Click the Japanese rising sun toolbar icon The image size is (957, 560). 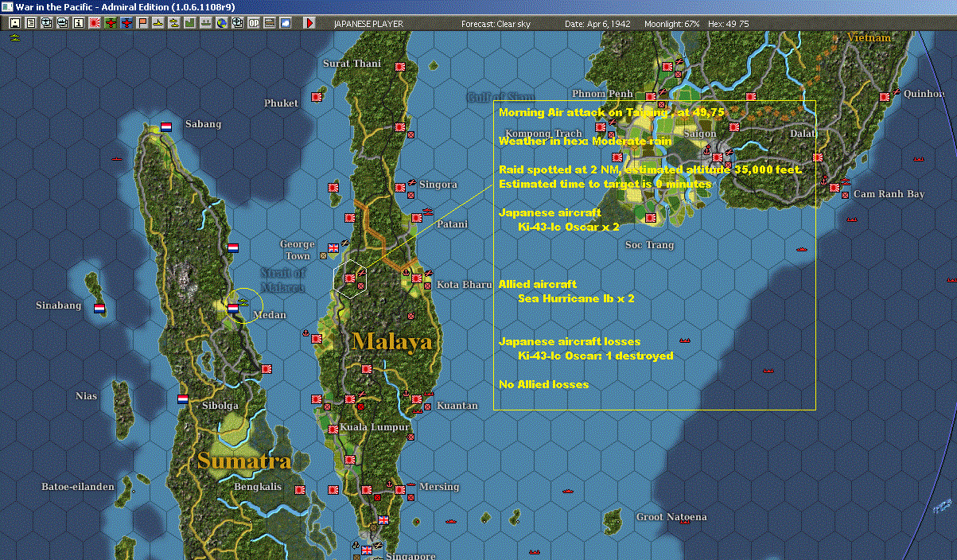click(x=95, y=23)
